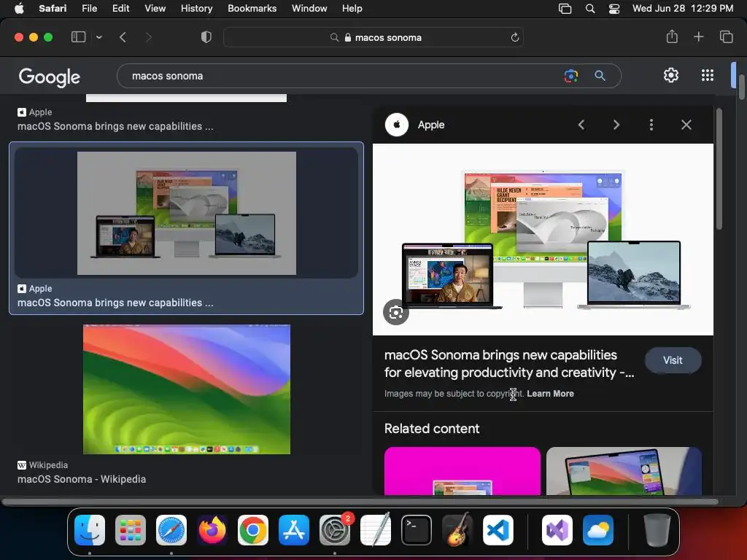Click the Safari compass icon in the Dock
This screenshot has height=560, width=747.
pyautogui.click(x=171, y=530)
